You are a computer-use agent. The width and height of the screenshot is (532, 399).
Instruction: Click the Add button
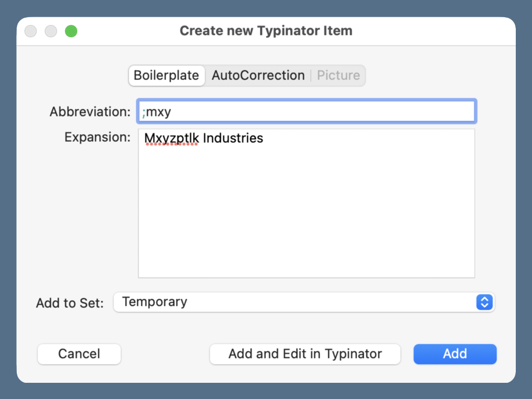454,354
